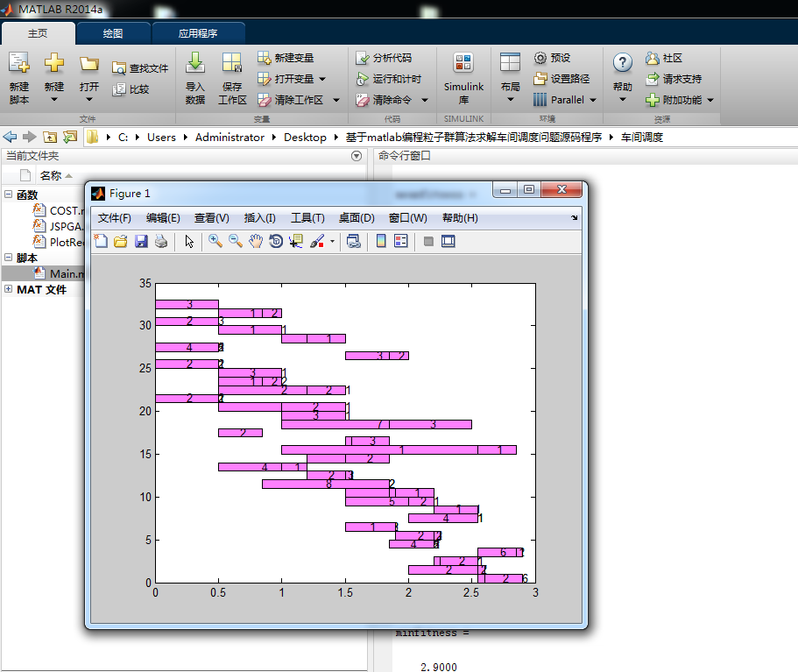The width and height of the screenshot is (798, 672).
Task: Select the Zoom Out tool
Action: pos(235,241)
